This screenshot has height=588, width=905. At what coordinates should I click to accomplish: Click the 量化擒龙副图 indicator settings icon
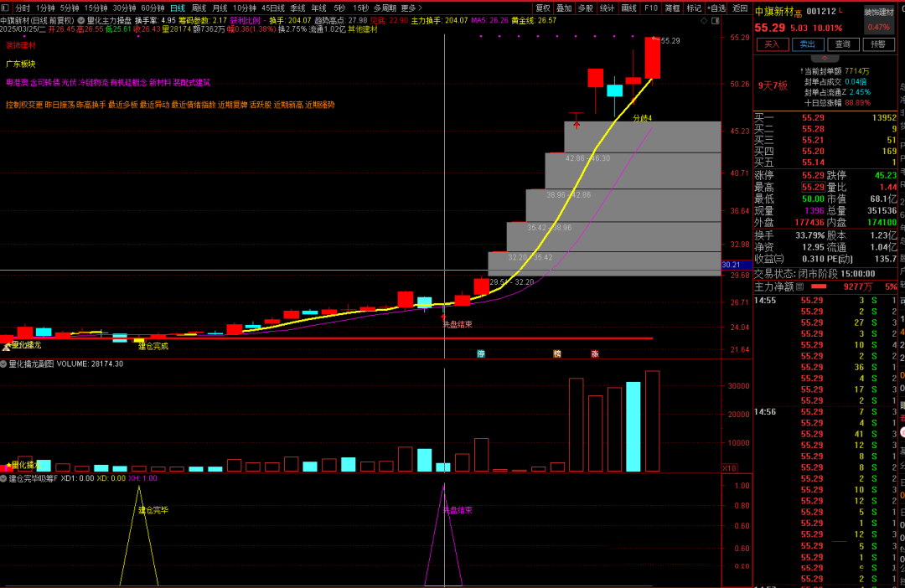(4, 364)
